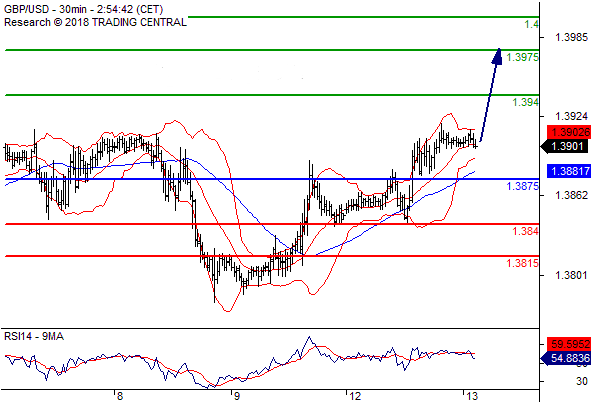Click date 12 on the time axis

355,396
